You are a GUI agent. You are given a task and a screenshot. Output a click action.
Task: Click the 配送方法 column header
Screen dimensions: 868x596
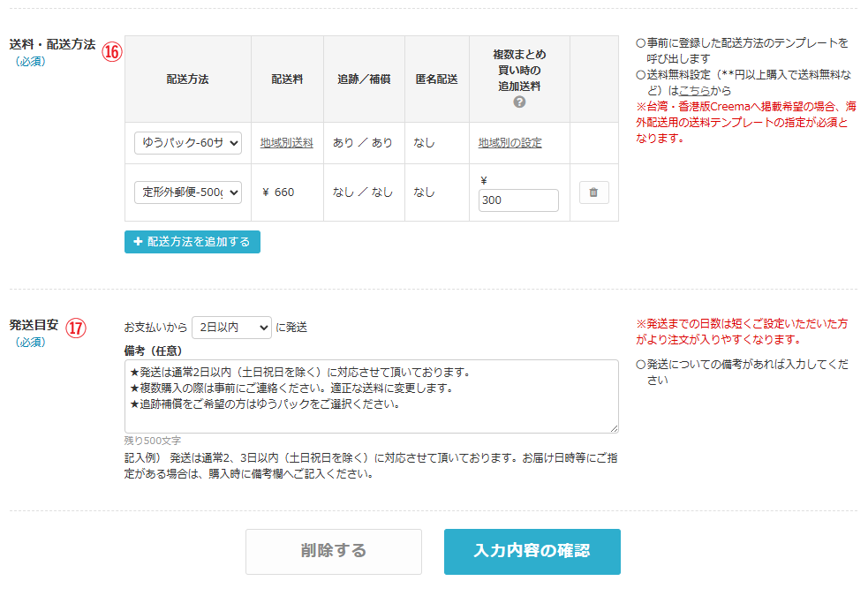188,79
